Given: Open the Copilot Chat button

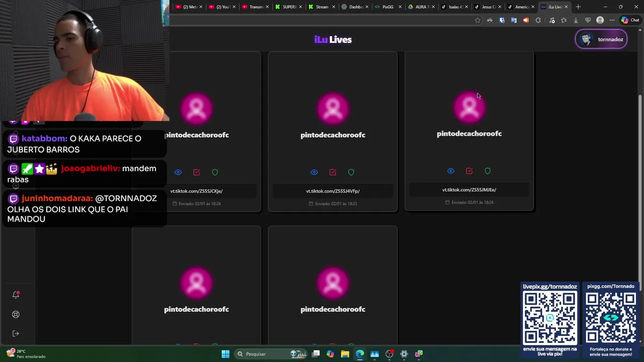Looking at the screenshot, I should click(x=630, y=20).
